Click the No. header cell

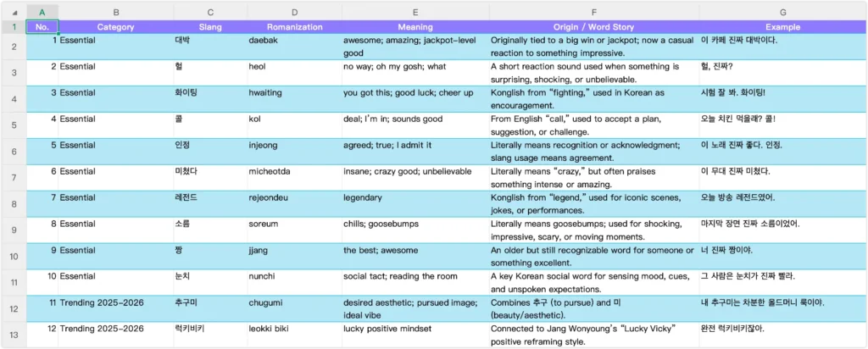coord(42,26)
